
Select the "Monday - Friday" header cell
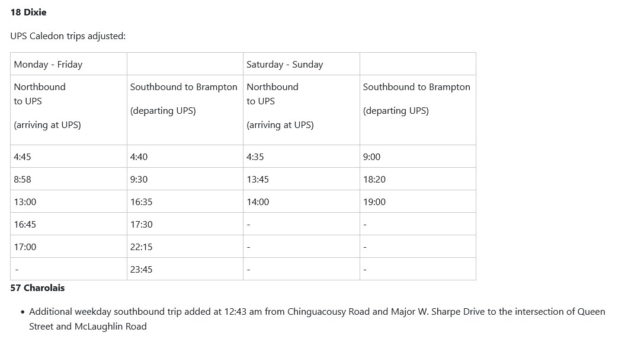click(x=48, y=65)
